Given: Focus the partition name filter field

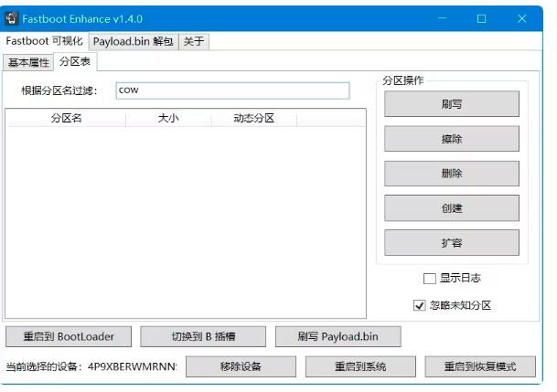Looking at the screenshot, I should [232, 90].
